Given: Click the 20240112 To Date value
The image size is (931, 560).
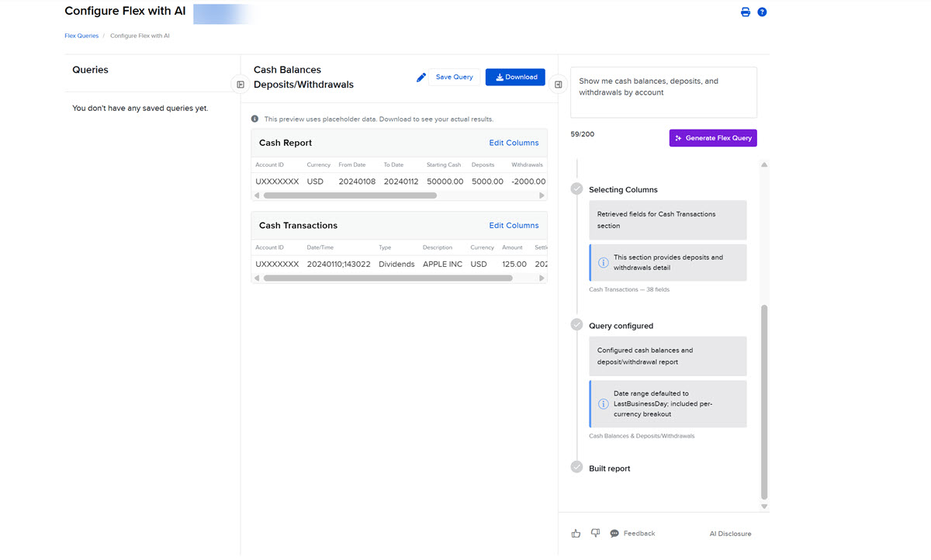Looking at the screenshot, I should coord(401,181).
